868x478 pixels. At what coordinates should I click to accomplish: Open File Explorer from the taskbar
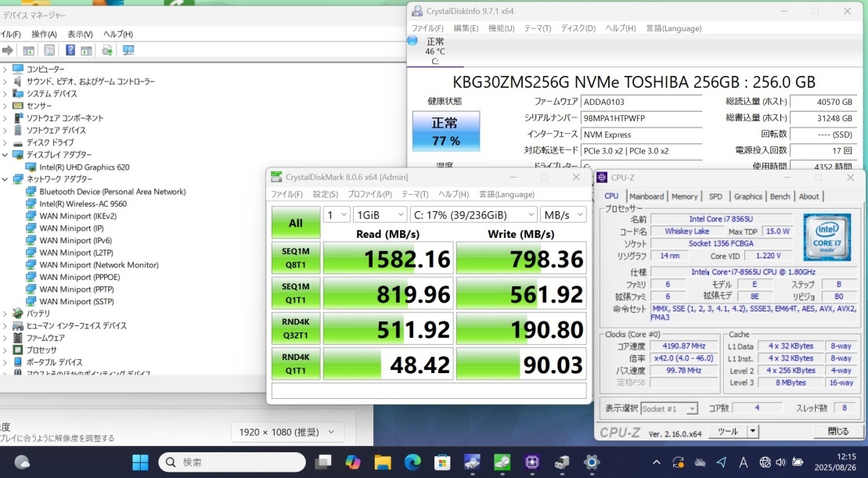click(383, 462)
